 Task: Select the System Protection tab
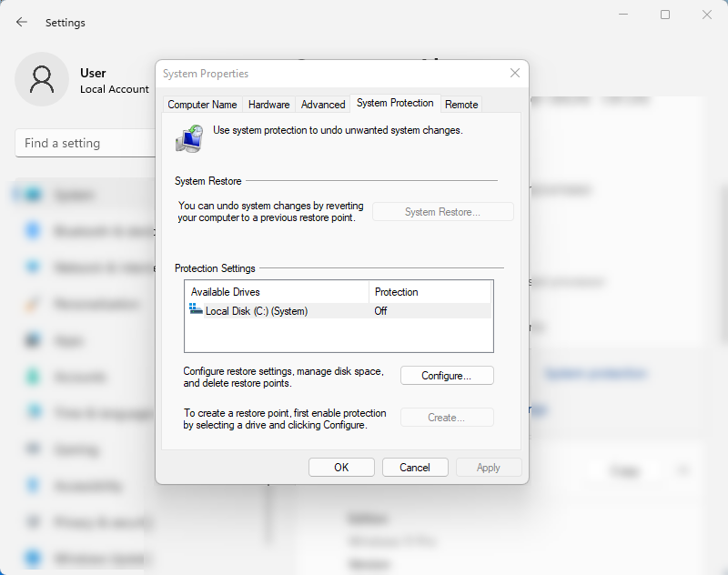click(x=395, y=103)
